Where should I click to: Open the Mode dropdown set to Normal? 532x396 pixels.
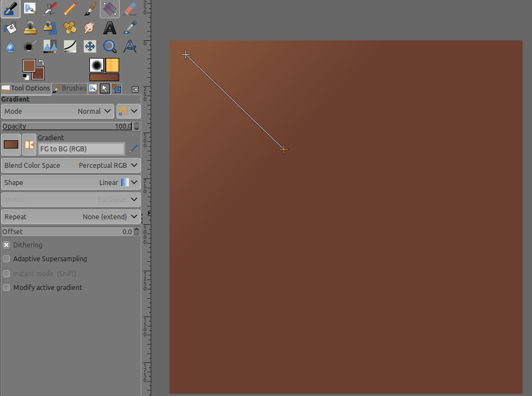pyautogui.click(x=57, y=112)
